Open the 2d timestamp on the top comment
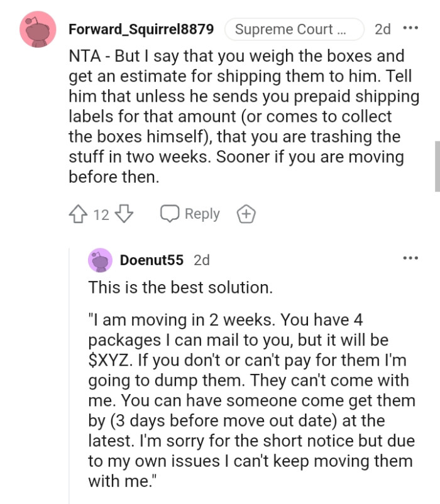The image size is (440, 504). tap(382, 29)
